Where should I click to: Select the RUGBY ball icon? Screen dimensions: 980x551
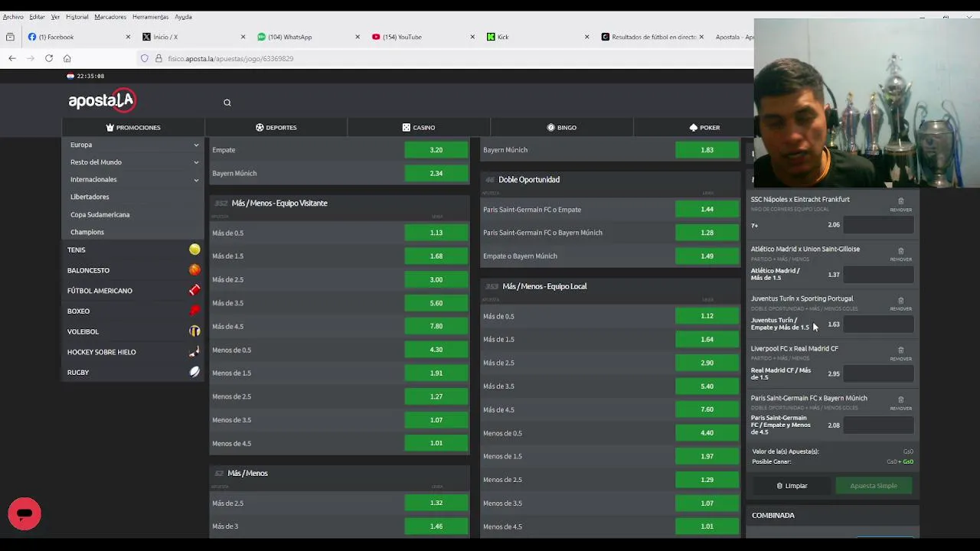(194, 372)
